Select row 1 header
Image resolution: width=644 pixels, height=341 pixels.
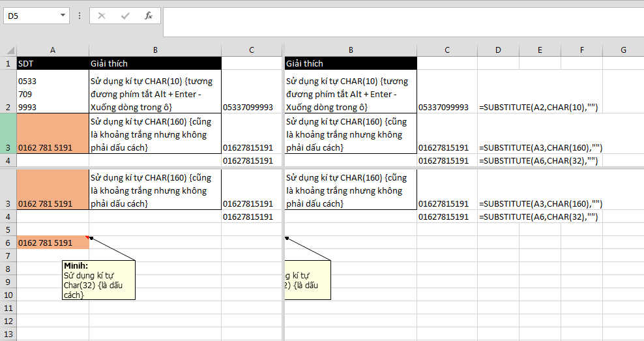click(x=8, y=63)
